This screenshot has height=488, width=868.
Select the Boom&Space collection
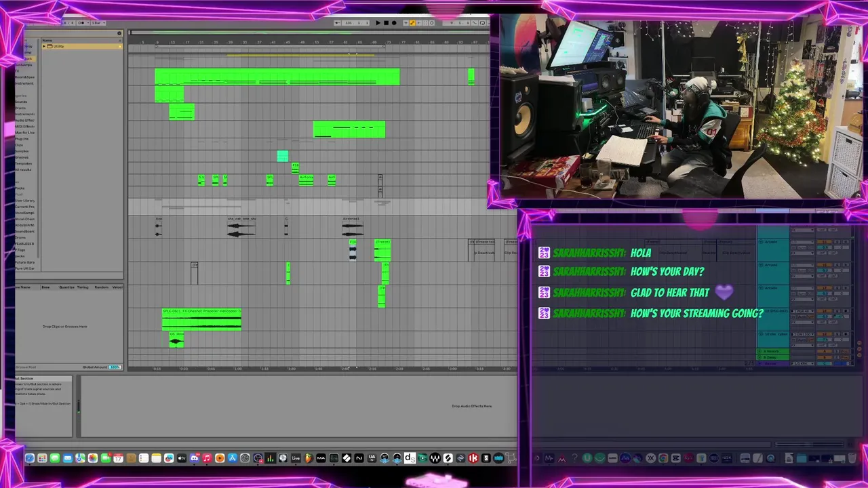click(x=24, y=77)
